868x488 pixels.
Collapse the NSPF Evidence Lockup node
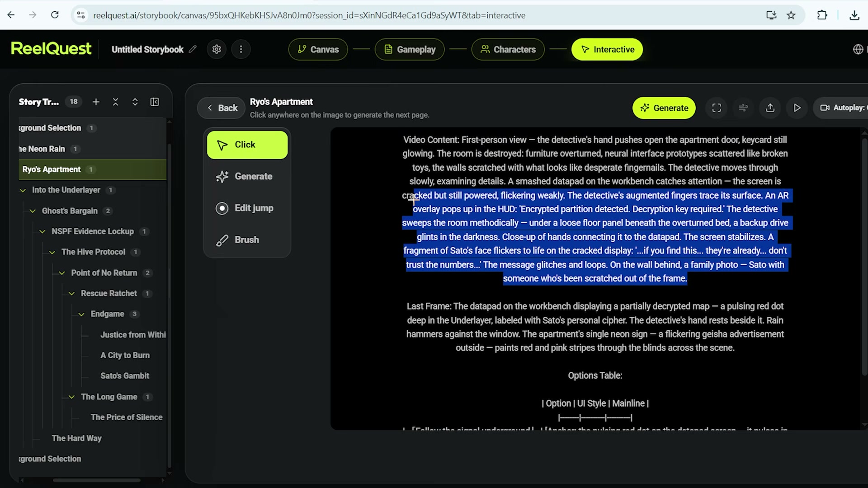[x=42, y=231]
